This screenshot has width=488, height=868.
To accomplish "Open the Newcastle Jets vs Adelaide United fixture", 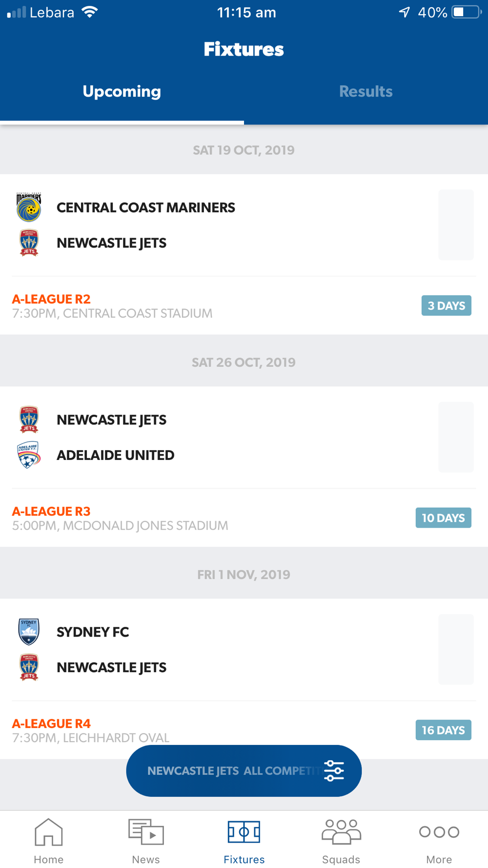I will click(x=244, y=437).
